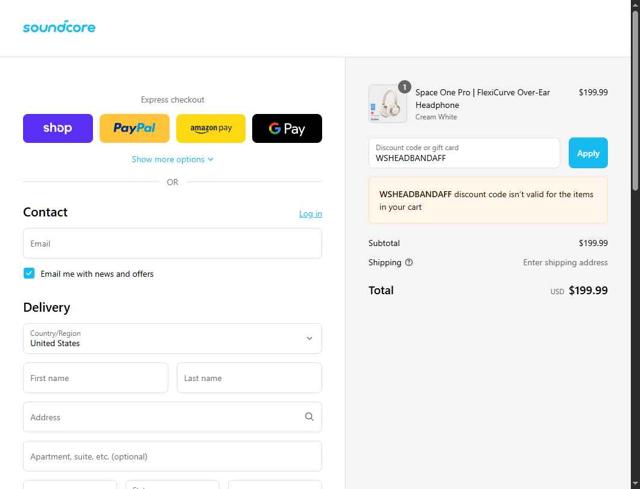Image resolution: width=640 pixels, height=489 pixels.
Task: Focus the Address field
Action: (x=172, y=417)
